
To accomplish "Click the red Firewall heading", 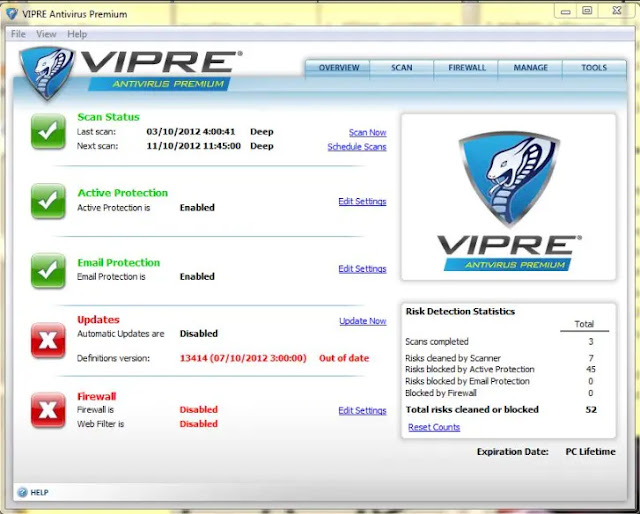I will point(96,396).
